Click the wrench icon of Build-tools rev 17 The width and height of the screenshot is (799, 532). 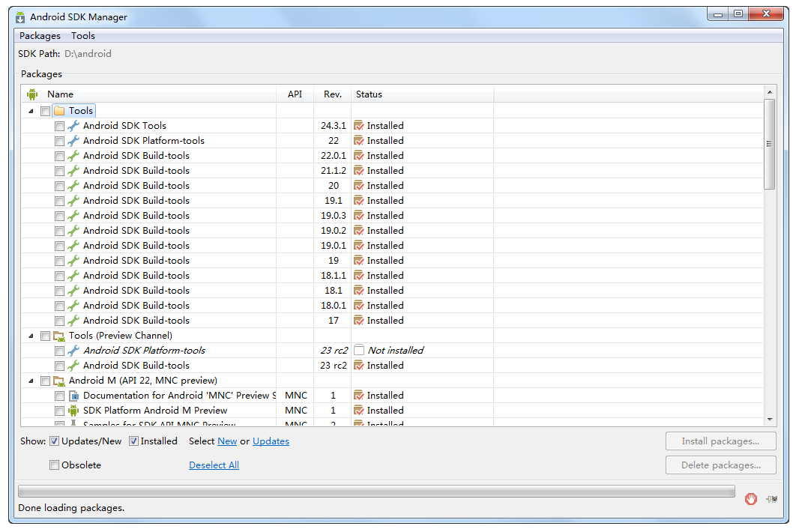73,321
